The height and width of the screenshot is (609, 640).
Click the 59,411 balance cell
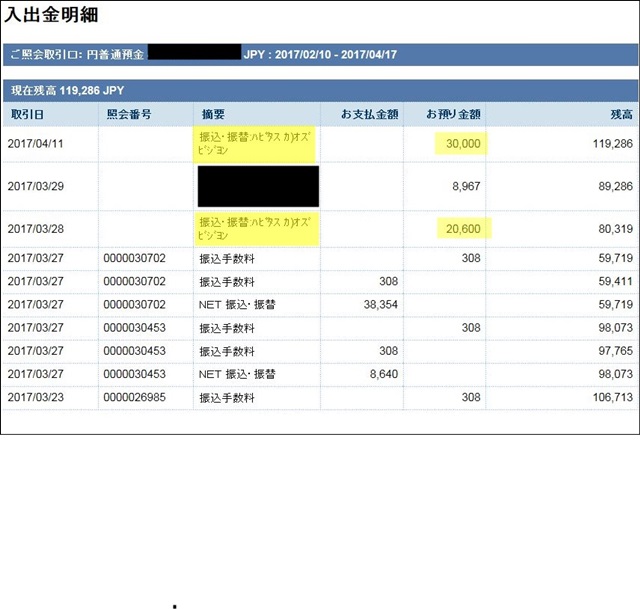[x=616, y=281]
